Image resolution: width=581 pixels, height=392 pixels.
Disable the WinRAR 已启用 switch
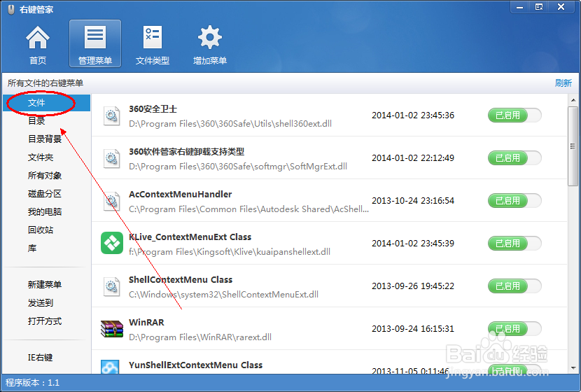click(x=514, y=328)
